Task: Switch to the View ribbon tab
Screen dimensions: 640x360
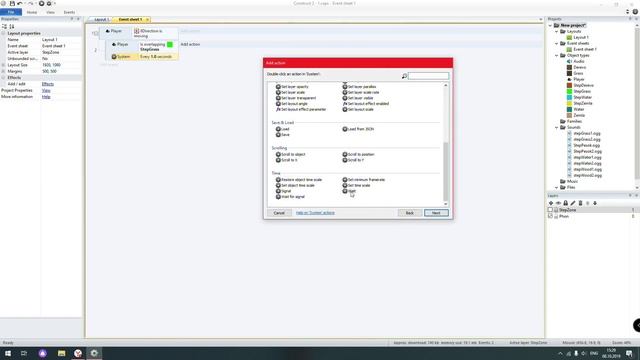Action: pyautogui.click(x=50, y=12)
